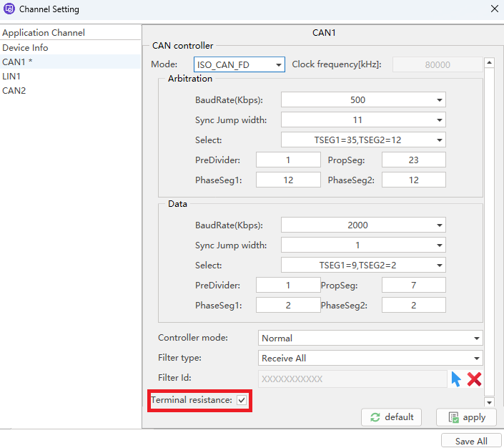Click the Channel Setting app icon

[x=9, y=9]
